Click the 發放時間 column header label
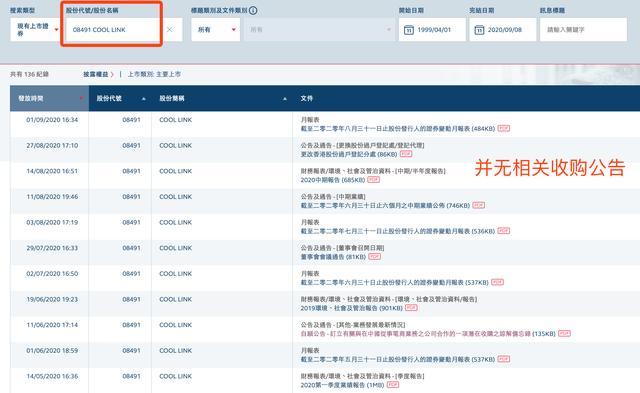The width and height of the screenshot is (640, 393). pos(31,98)
